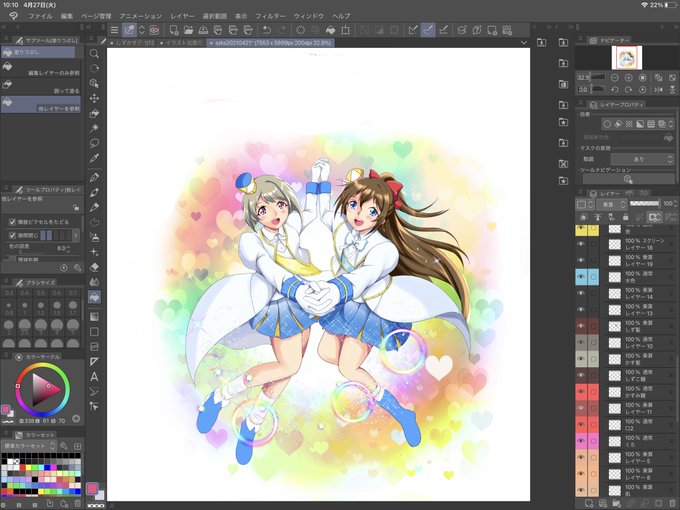Screen dimensions: 680x510
Task: Click the ツールナビゲーション button
Action: [x=628, y=180]
